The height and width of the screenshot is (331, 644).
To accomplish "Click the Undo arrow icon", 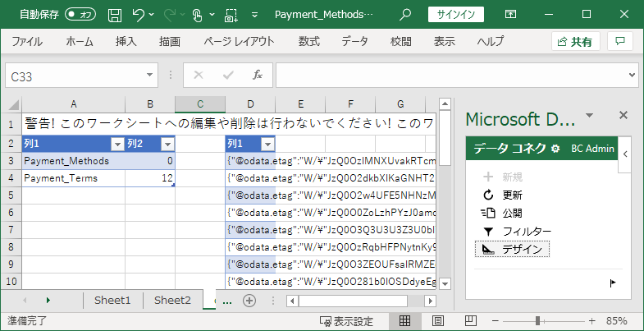I will pyautogui.click(x=139, y=16).
